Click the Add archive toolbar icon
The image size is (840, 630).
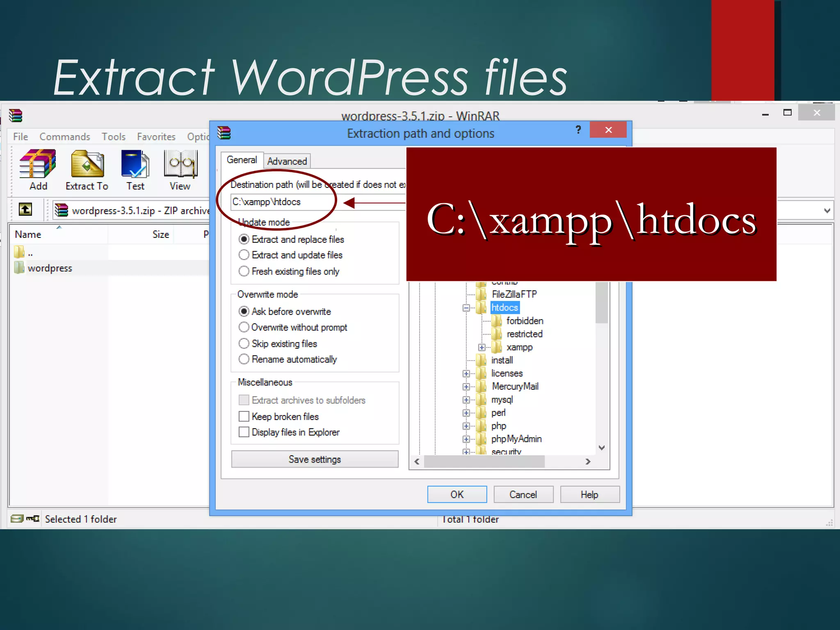(x=38, y=164)
